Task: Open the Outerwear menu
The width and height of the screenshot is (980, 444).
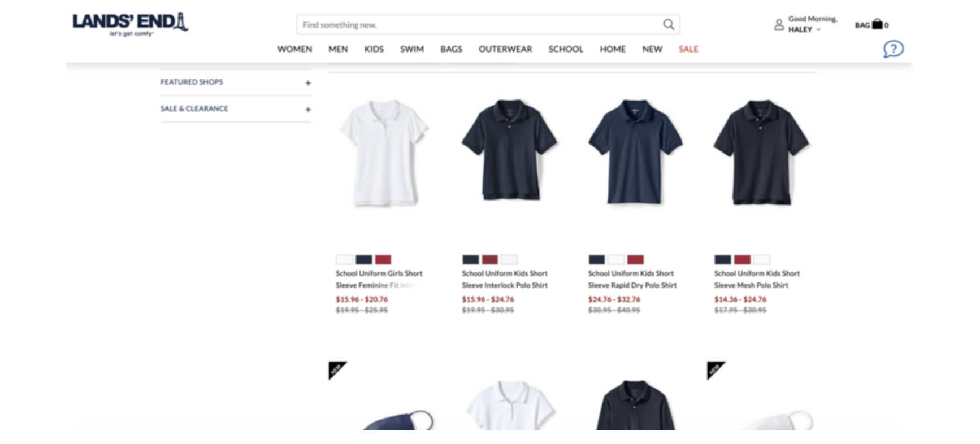Action: click(505, 49)
